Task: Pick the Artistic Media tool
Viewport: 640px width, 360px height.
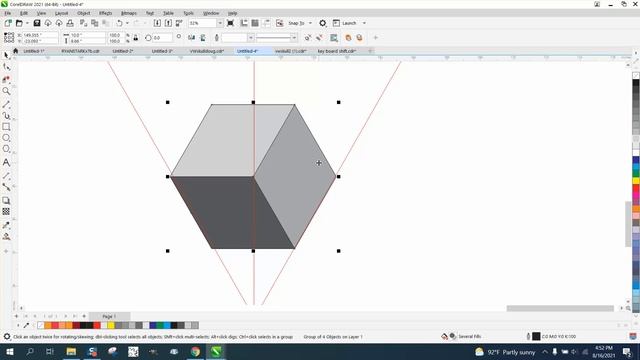Action: tap(6, 116)
